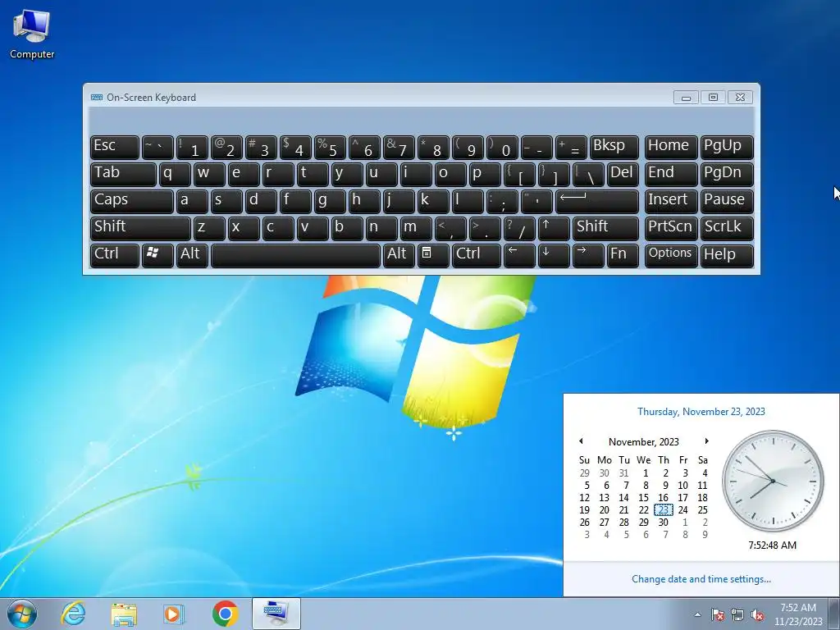Screen dimensions: 840x630
Task: Tap the up arrow key
Action: (x=554, y=228)
